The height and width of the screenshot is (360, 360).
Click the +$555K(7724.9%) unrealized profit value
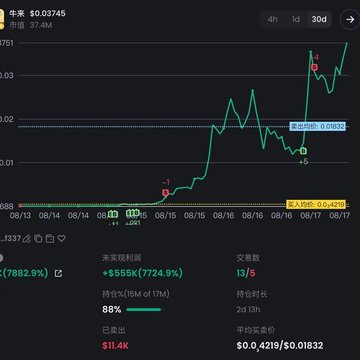143,273
